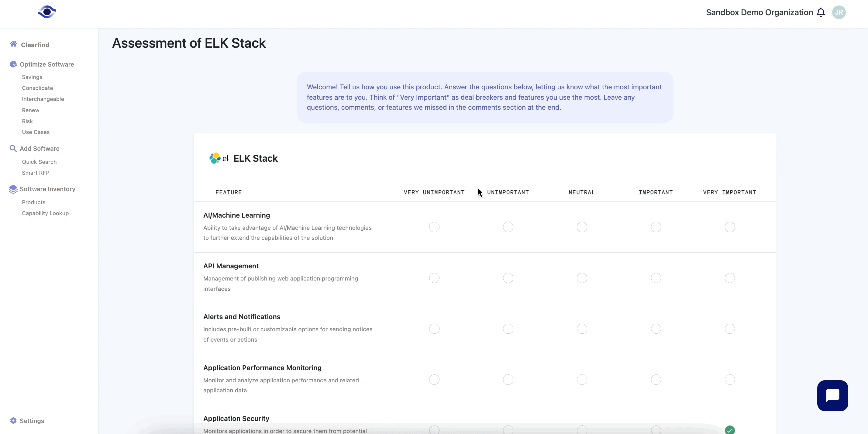Open the JR user avatar menu
The height and width of the screenshot is (434, 868).
click(x=839, y=12)
